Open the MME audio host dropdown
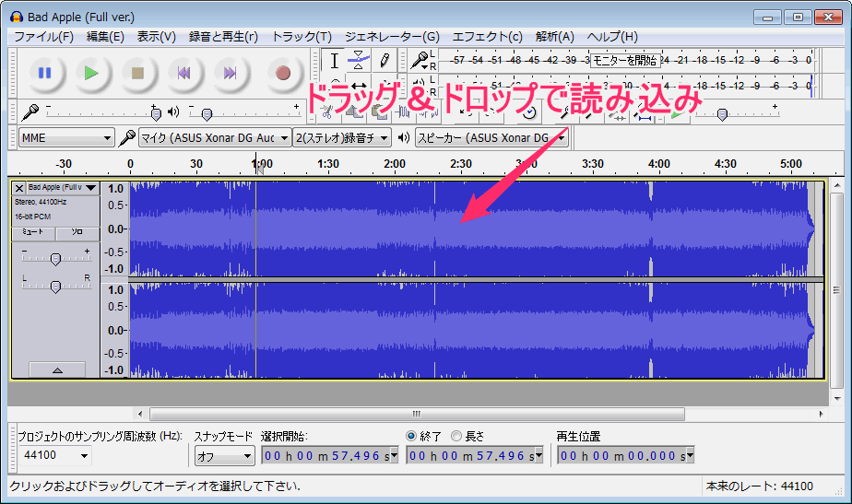 (x=66, y=138)
